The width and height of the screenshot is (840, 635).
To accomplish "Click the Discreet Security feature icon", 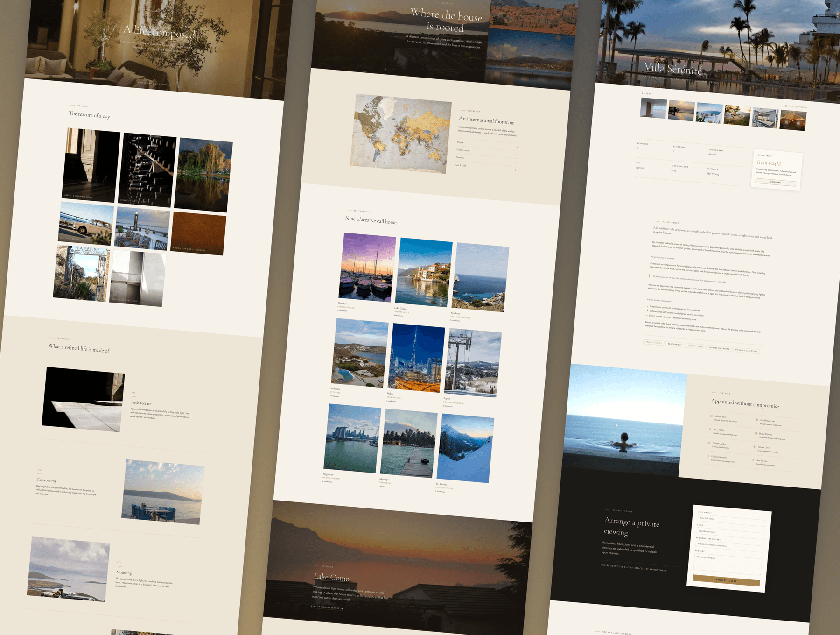I will coord(708,456).
